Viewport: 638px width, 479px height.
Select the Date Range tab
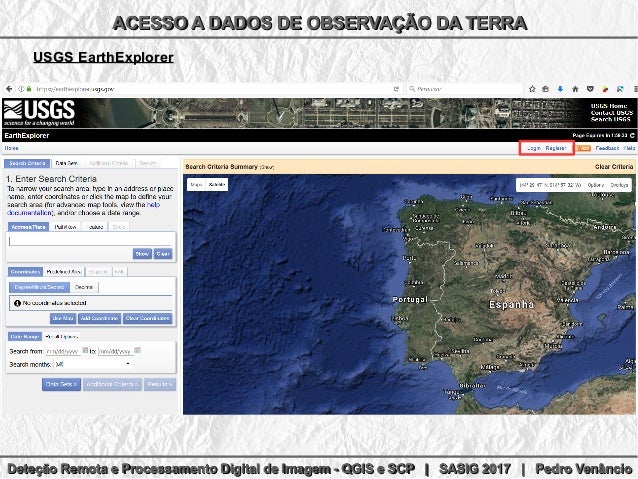coord(25,337)
